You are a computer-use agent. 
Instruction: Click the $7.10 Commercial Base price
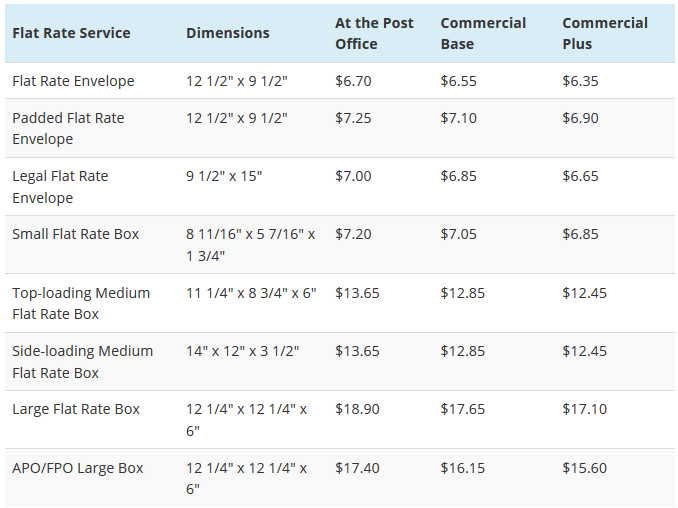coord(458,118)
